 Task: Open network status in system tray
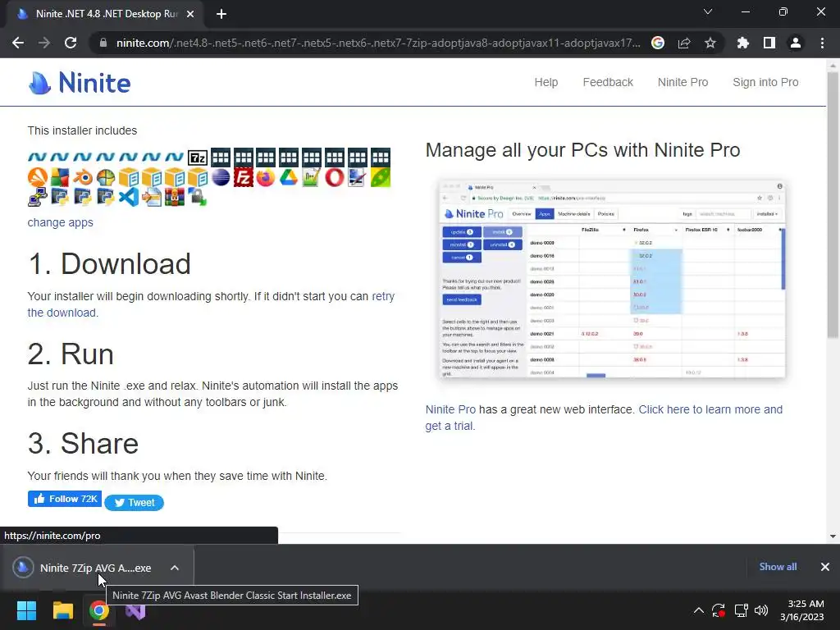point(741,610)
